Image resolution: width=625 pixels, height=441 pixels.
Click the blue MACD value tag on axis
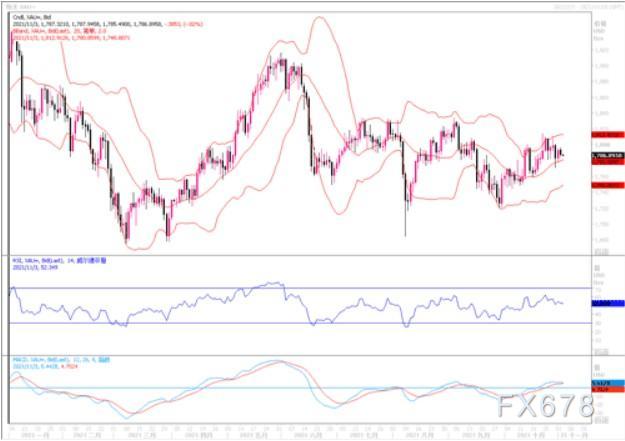[608, 383]
